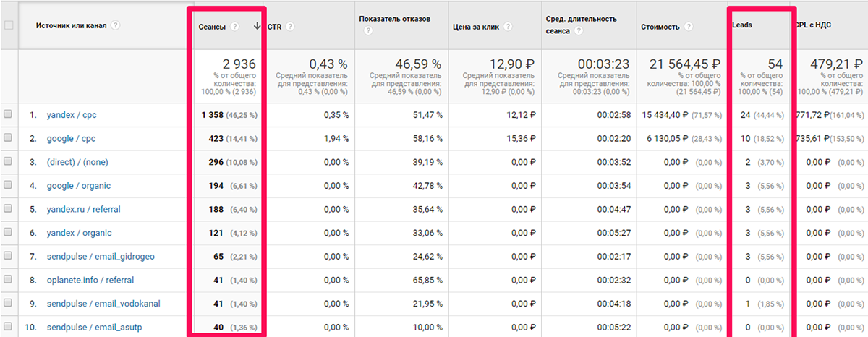Check the yandex / cpc row checkbox

point(8,114)
